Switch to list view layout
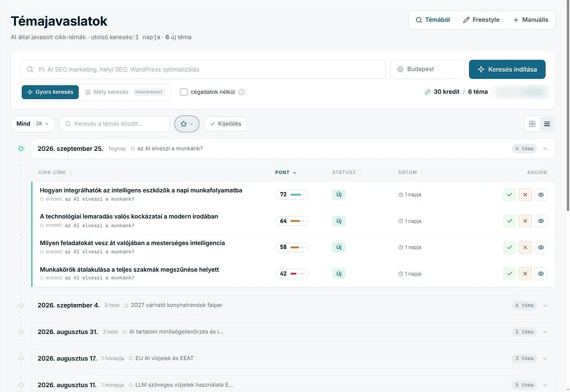Image resolution: width=570 pixels, height=392 pixels. (x=547, y=124)
